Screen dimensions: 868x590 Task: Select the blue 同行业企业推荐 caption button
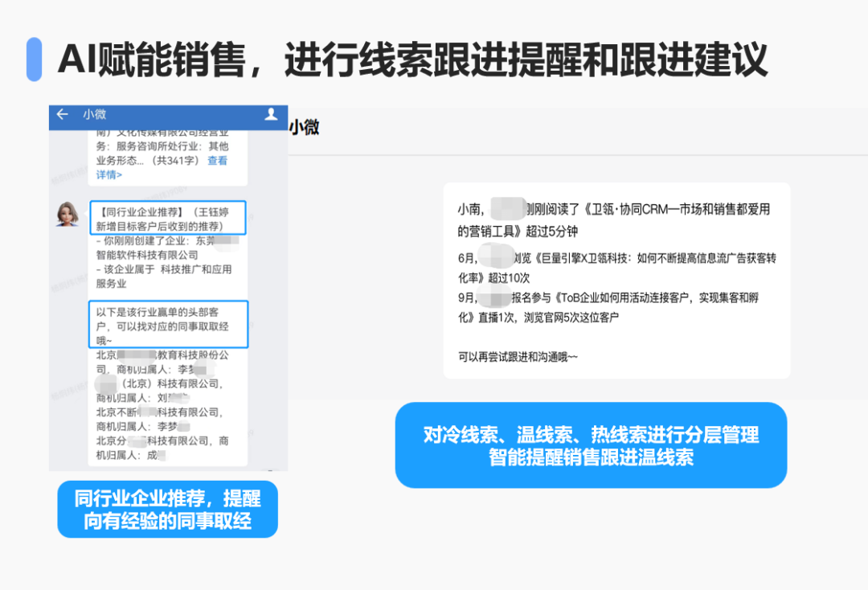pos(167,510)
